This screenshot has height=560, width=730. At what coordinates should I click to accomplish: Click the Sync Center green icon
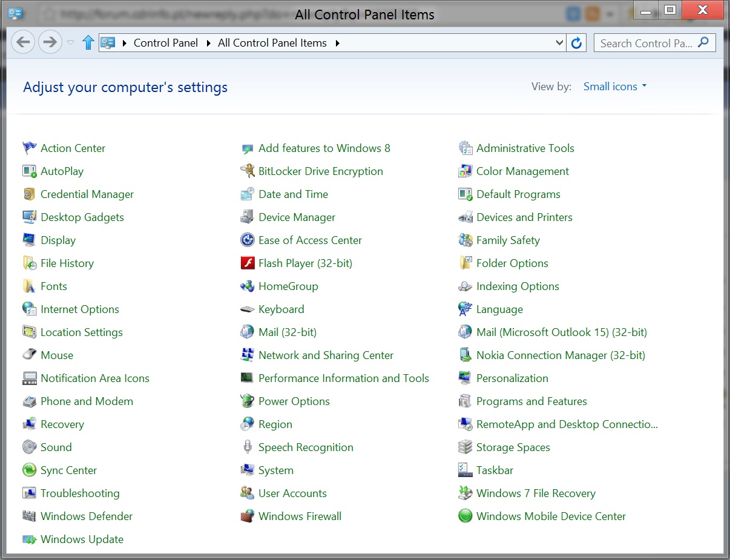pos(29,470)
